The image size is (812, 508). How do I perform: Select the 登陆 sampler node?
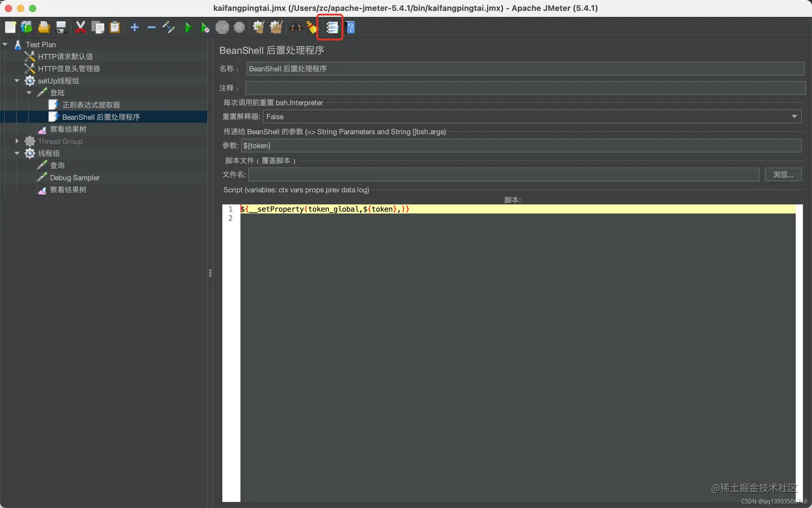[57, 93]
